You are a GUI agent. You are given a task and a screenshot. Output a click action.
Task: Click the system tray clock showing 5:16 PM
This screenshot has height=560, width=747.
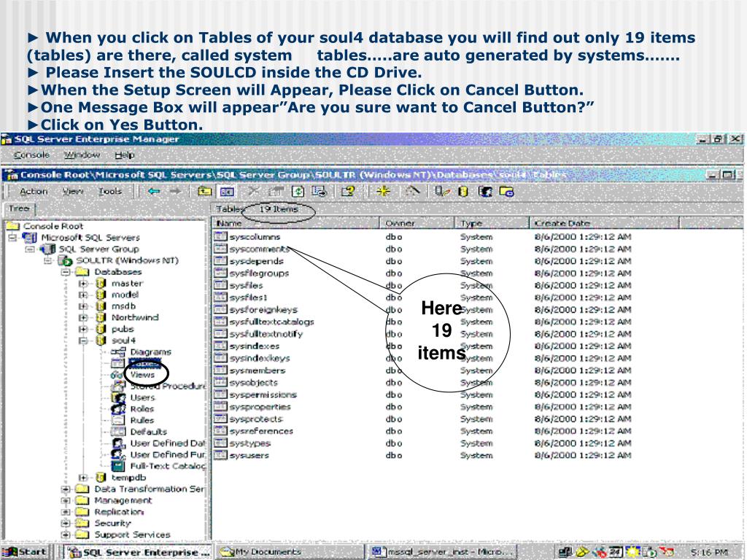709,552
